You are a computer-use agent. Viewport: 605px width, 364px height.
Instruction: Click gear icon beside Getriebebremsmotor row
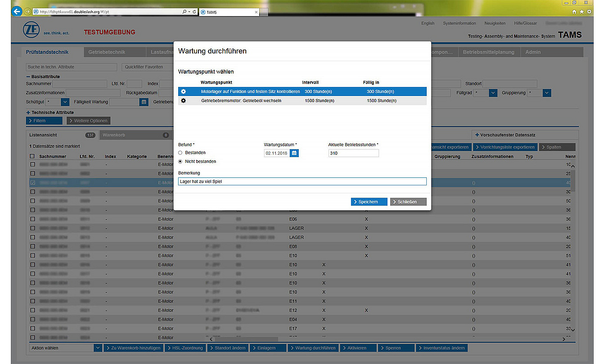183,101
